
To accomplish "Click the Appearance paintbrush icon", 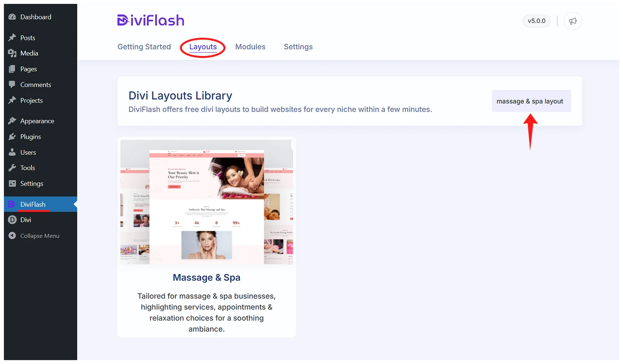I will pyautogui.click(x=12, y=121).
